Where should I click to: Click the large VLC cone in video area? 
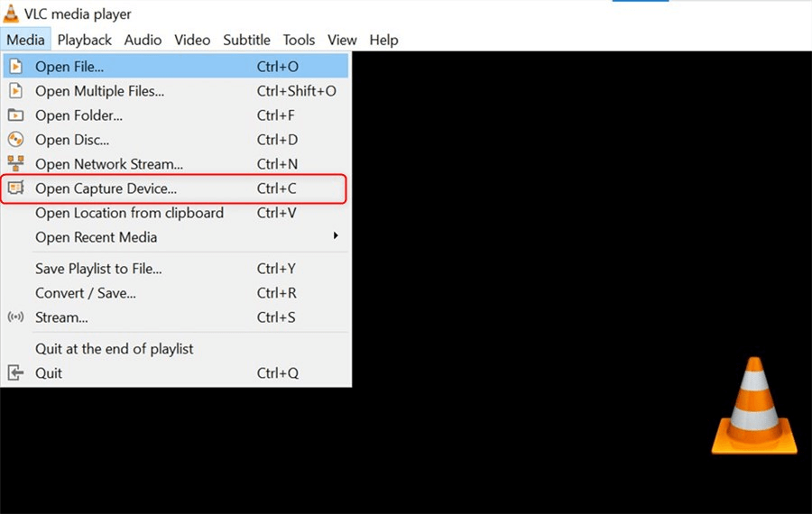tap(754, 405)
